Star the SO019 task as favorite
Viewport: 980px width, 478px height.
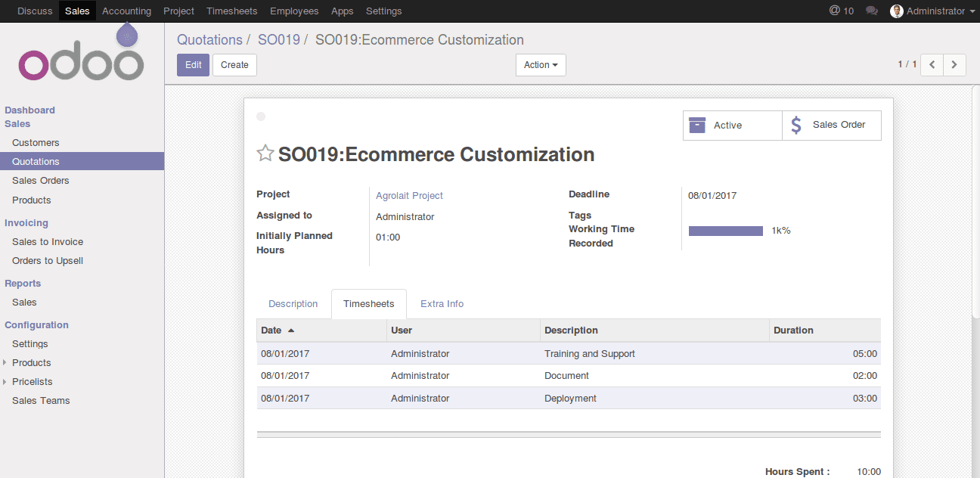coord(265,154)
